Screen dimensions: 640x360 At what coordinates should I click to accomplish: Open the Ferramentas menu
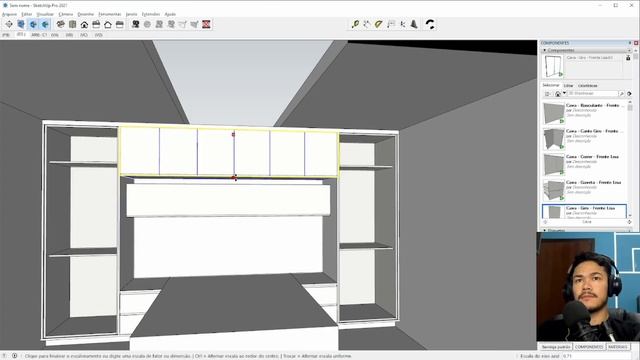coord(110,14)
